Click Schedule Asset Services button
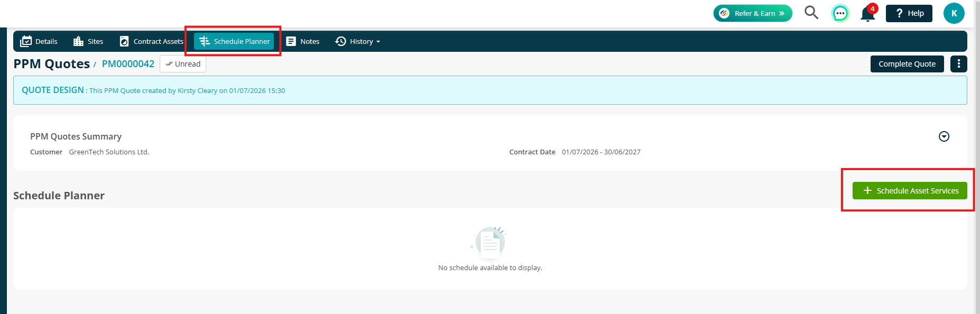This screenshot has height=314, width=980. click(x=910, y=191)
